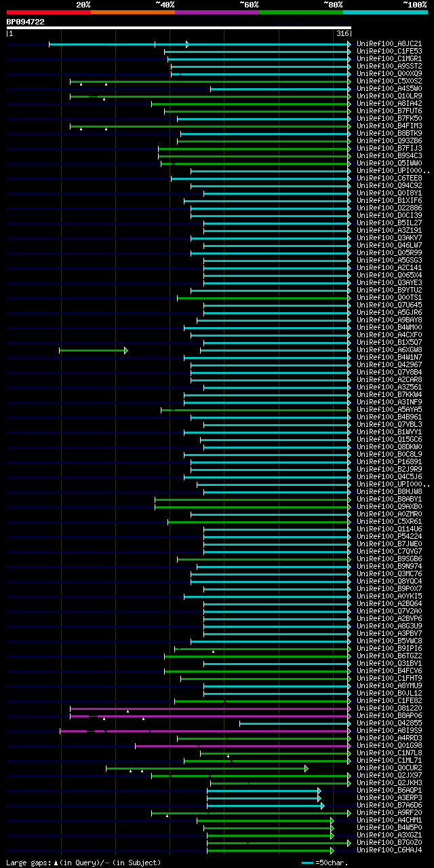Select the UniRef100_B8AP06 label
Viewport: 434px width, 868px height.
pyautogui.click(x=389, y=716)
